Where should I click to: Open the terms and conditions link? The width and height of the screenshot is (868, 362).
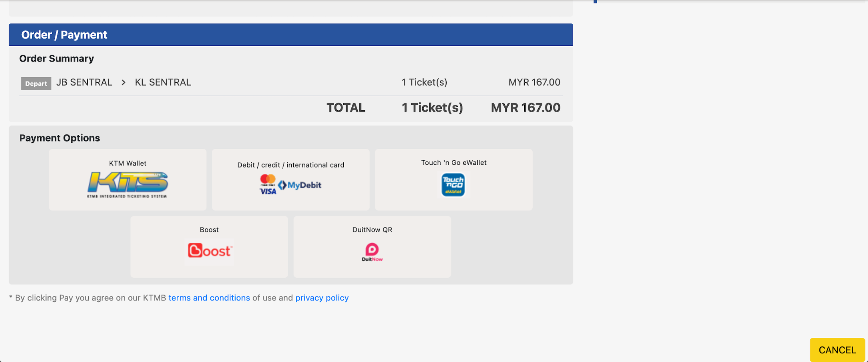coord(209,298)
